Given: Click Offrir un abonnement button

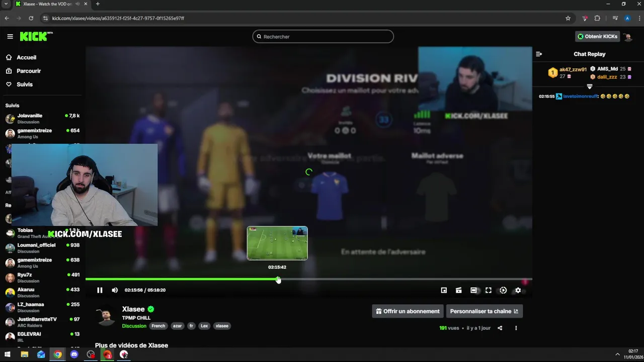Looking at the screenshot, I should [x=408, y=311].
